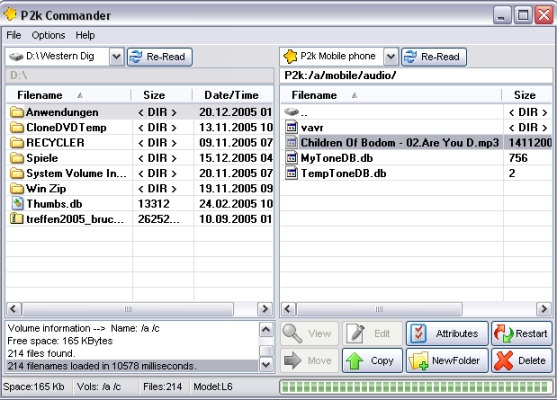
Task: Open the P2k Mobile phone dropdown
Action: 391,57
